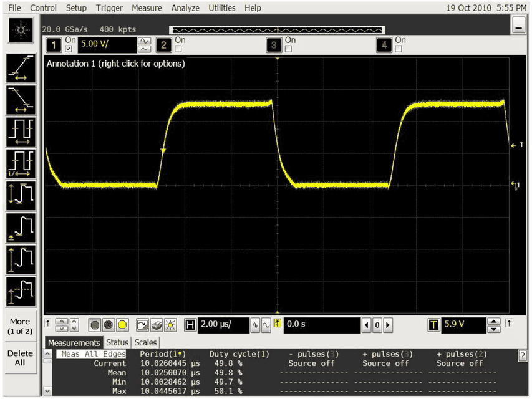Click the eraser Clear Display icon
Image resolution: width=532 pixels, height=399 pixels.
(157, 325)
